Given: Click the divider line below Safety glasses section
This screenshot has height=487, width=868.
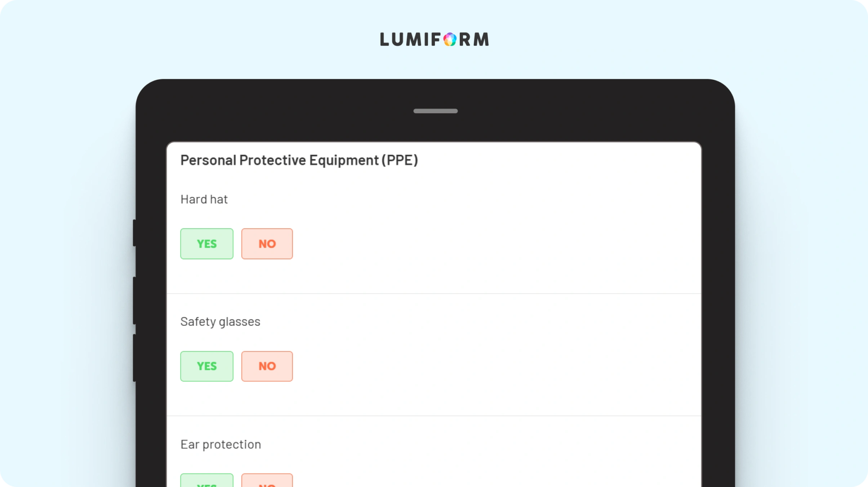Looking at the screenshot, I should [x=434, y=416].
